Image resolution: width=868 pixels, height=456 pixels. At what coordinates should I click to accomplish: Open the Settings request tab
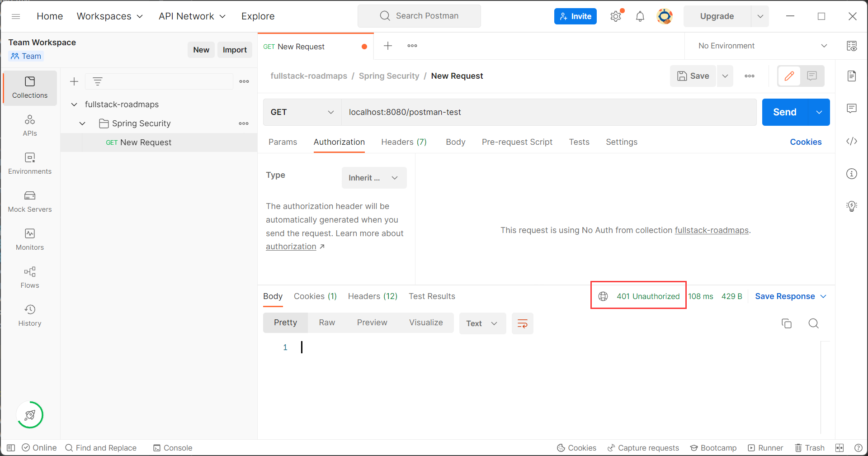622,142
